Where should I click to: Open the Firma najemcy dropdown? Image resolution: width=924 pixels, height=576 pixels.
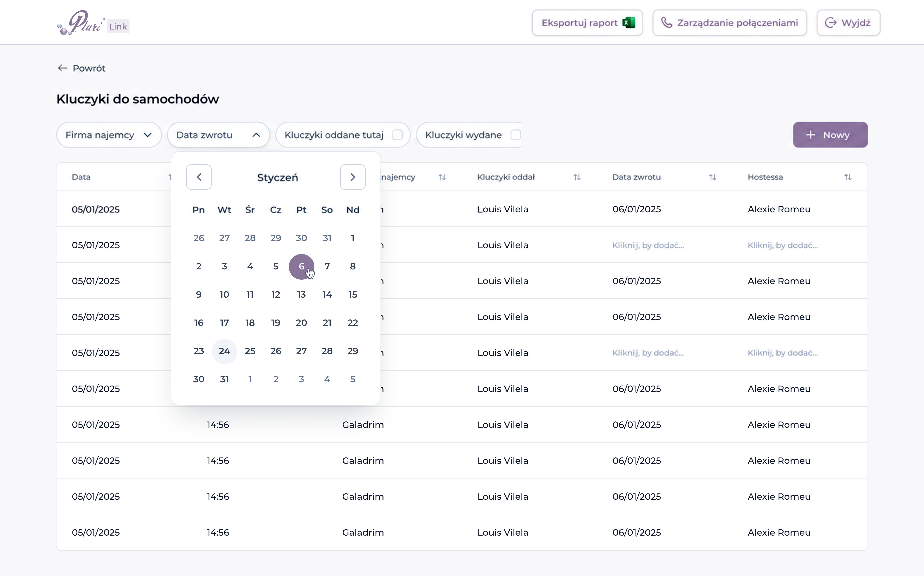pyautogui.click(x=109, y=135)
